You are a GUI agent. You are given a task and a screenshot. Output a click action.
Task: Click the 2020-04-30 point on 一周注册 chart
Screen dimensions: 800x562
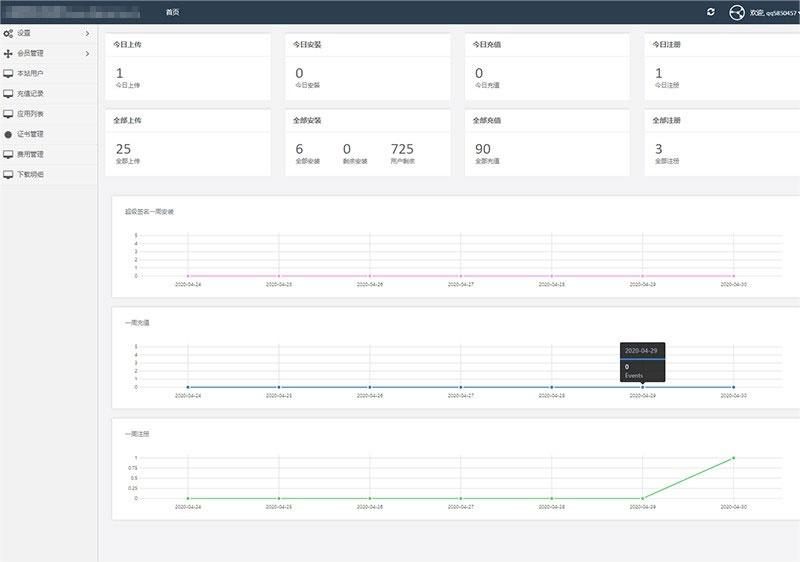click(733, 458)
